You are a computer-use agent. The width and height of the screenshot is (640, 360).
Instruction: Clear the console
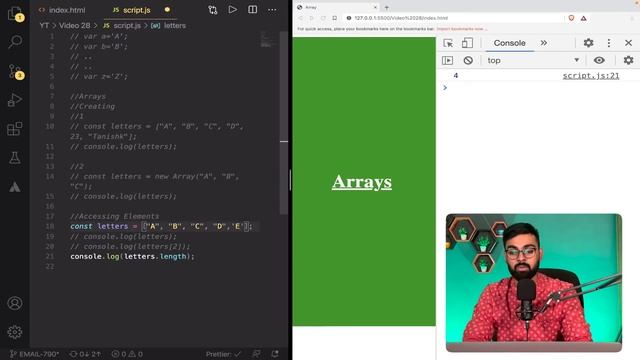(x=468, y=60)
